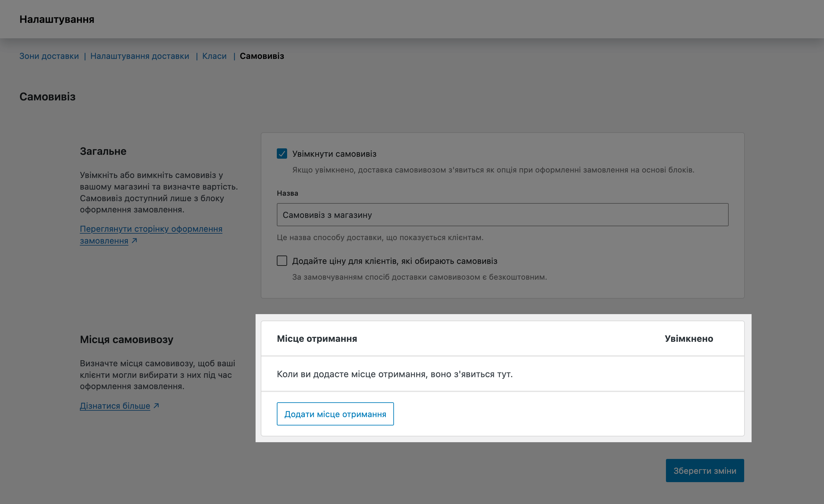The height and width of the screenshot is (504, 824).
Task: Select the Самовивіз tab
Action: 262,56
